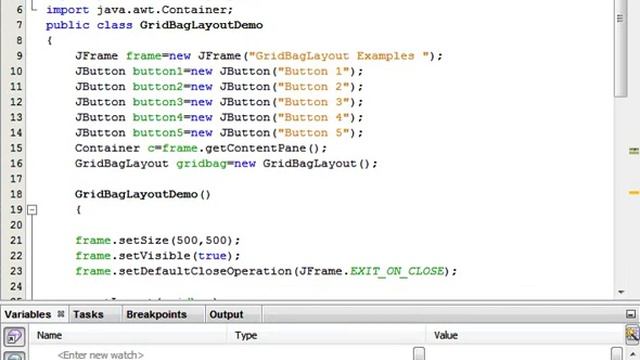Viewport: 640px width, 360px height.
Task: Close the Variables tab with its x icon
Action: click(x=61, y=314)
